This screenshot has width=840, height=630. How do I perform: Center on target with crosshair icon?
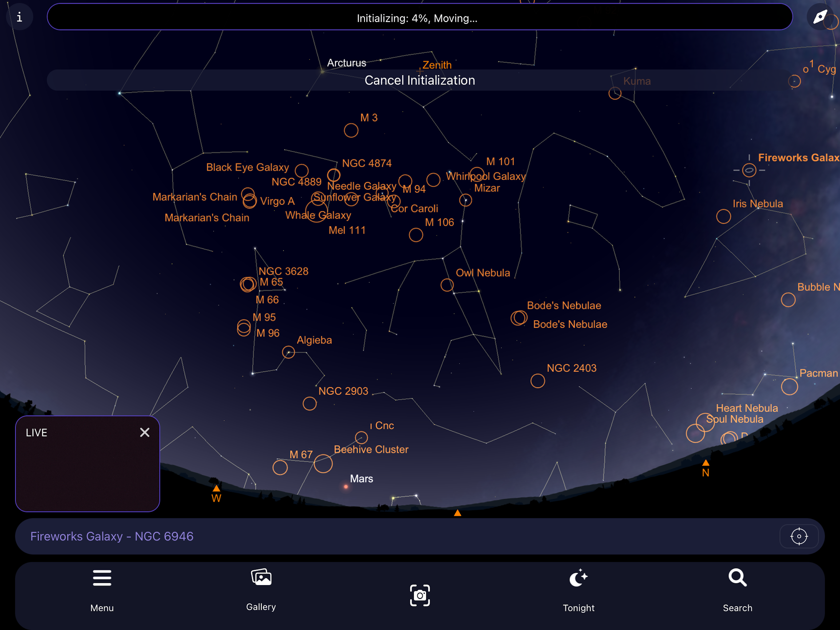click(x=799, y=536)
